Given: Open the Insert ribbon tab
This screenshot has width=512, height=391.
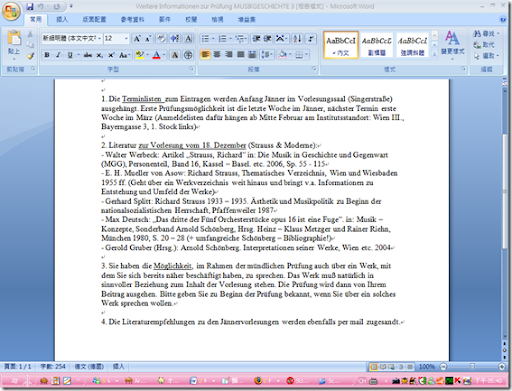Looking at the screenshot, I should tap(62, 20).
